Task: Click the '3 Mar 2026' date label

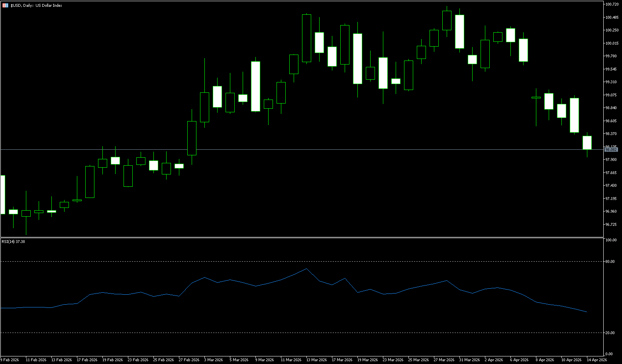Action: click(214, 360)
